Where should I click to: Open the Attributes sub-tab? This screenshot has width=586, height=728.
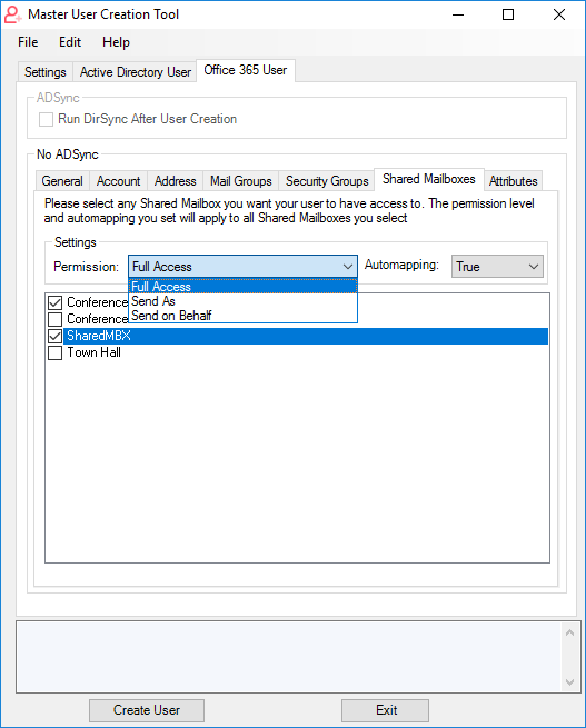point(513,181)
